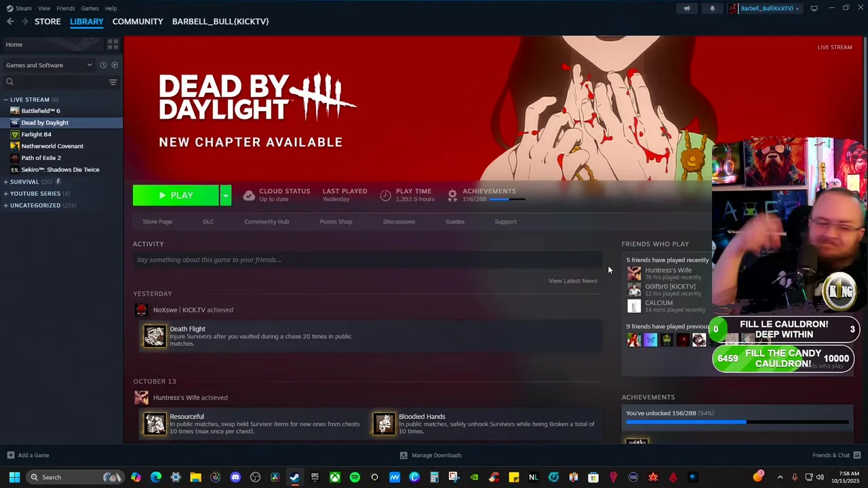The width and height of the screenshot is (868, 488).
Task: Select Battlefield 6 in library list
Action: 40,110
